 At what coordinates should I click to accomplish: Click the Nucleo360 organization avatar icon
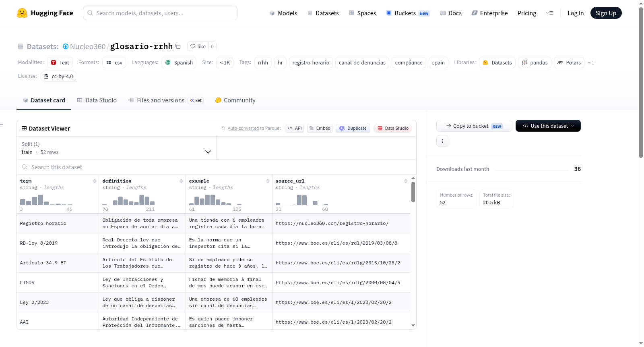pos(66,46)
